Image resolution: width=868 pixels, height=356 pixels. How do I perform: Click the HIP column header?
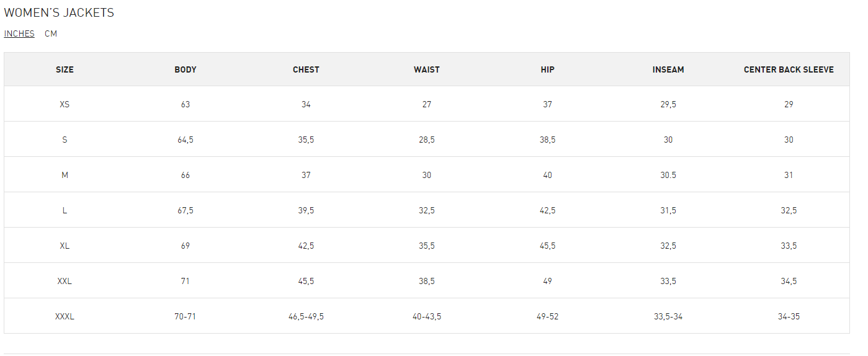pos(547,69)
